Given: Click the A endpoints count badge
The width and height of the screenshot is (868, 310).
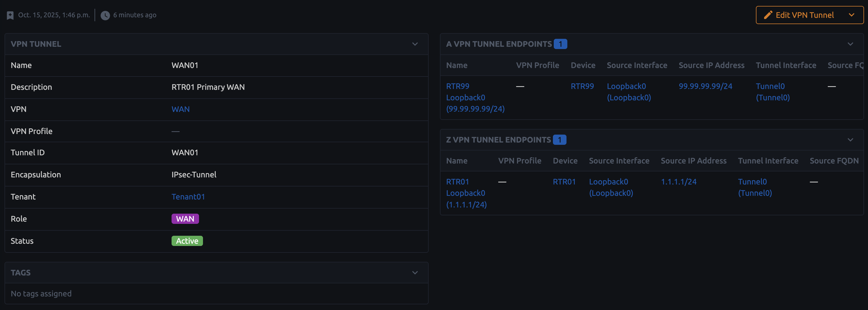Looking at the screenshot, I should pos(560,44).
